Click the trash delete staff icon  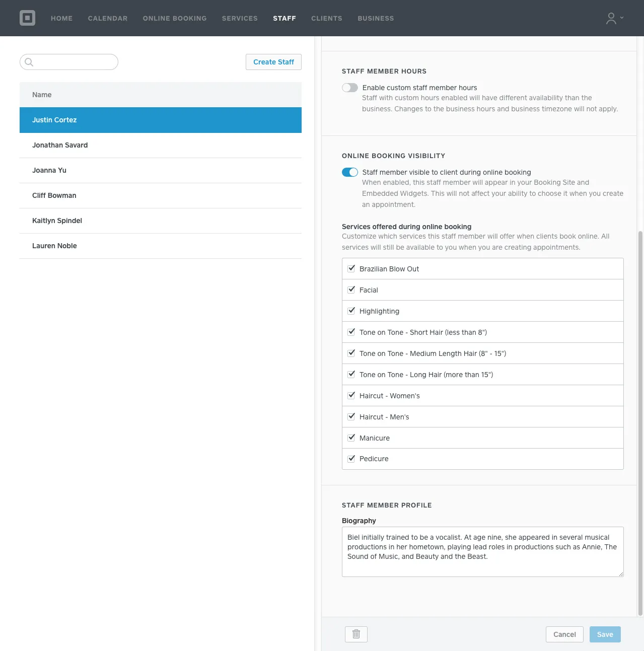(356, 634)
